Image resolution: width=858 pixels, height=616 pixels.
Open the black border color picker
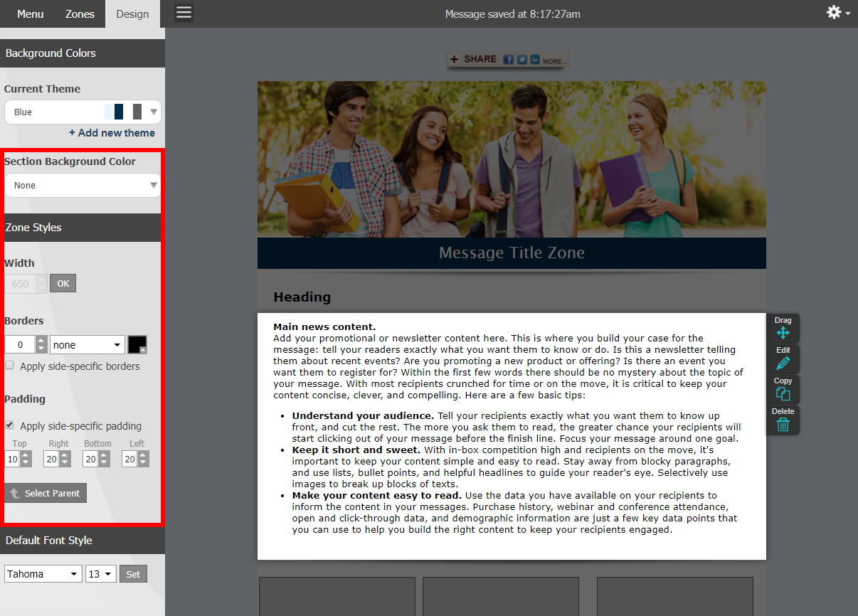pyautogui.click(x=137, y=345)
